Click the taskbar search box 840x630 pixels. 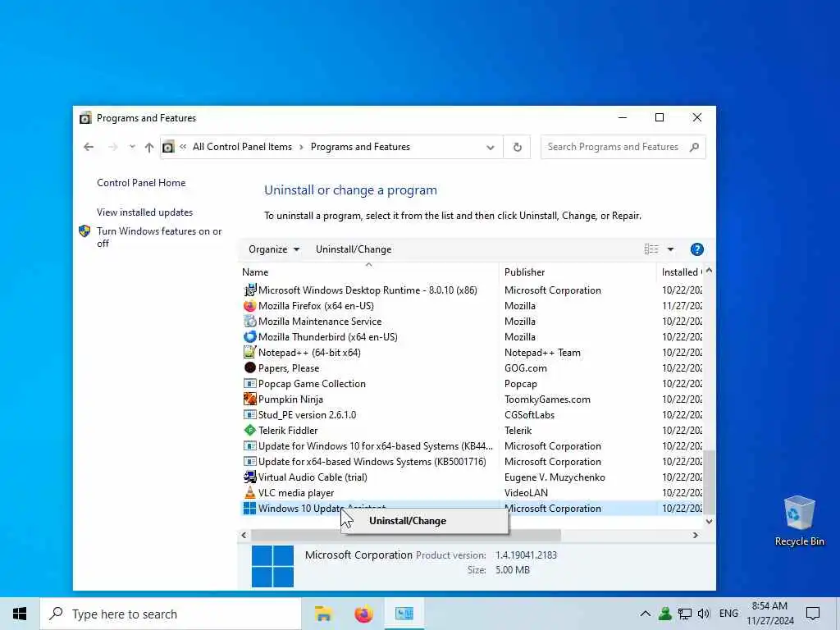(x=171, y=614)
